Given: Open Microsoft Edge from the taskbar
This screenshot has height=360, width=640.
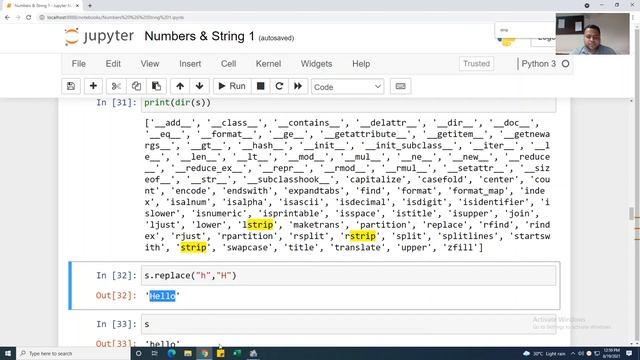Looking at the screenshot, I should 171,353.
